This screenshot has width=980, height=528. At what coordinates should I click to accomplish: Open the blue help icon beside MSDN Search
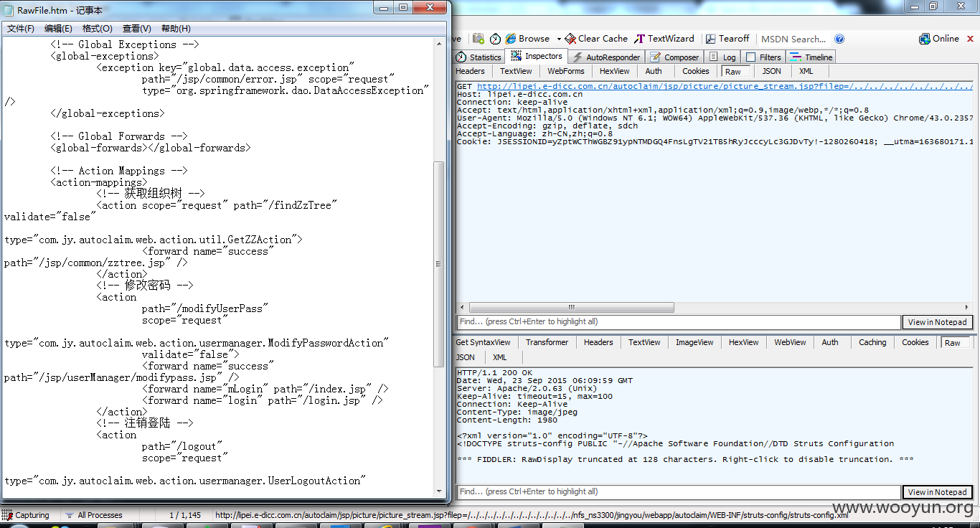[x=839, y=39]
